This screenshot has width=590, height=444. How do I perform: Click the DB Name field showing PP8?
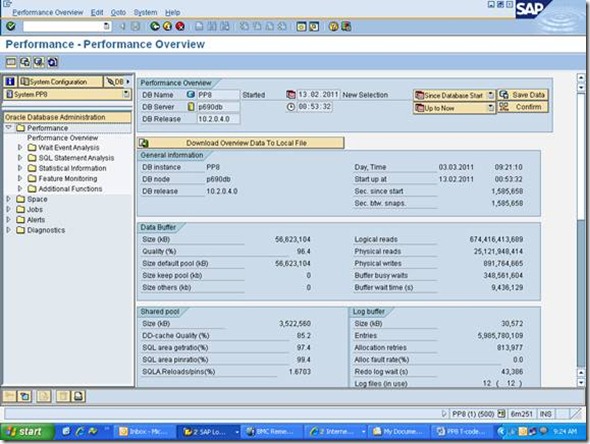click(x=218, y=95)
